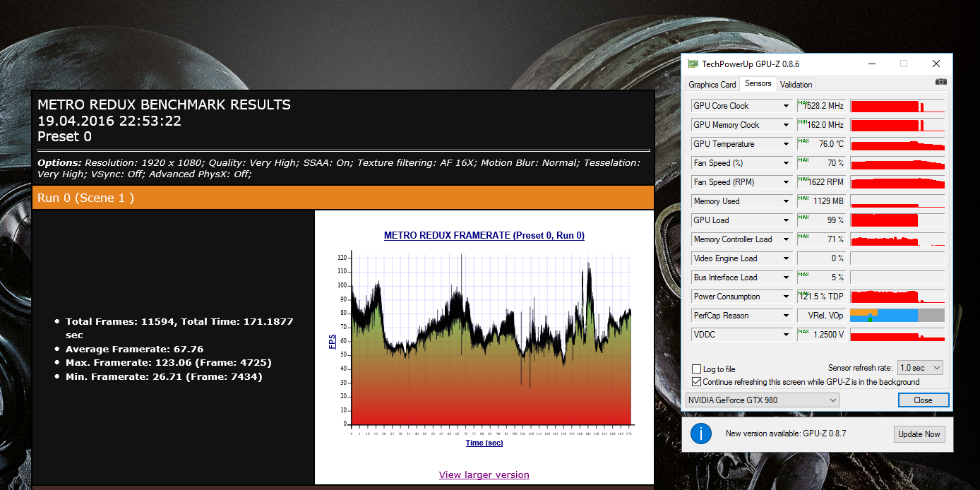Click the Update Now button
The image size is (980, 490).
point(919,434)
